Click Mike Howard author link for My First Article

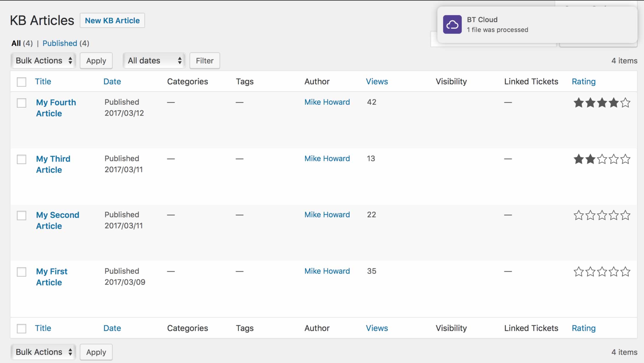(327, 271)
